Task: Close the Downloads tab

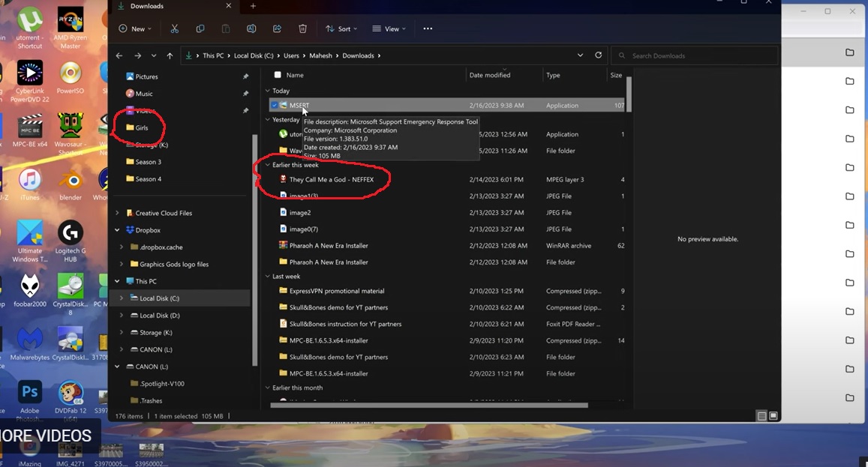Action: 229,5
